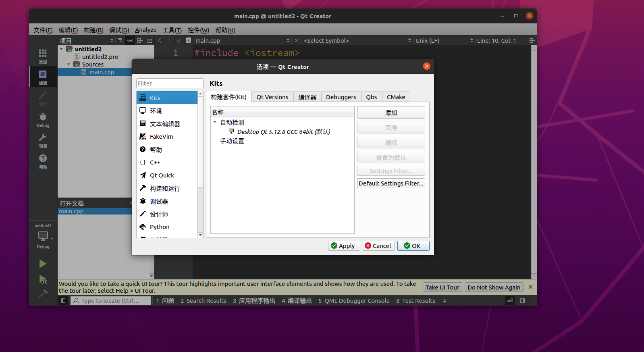Open the project tree filter menu
Image resolution: width=644 pixels, height=352 pixels.
120,40
